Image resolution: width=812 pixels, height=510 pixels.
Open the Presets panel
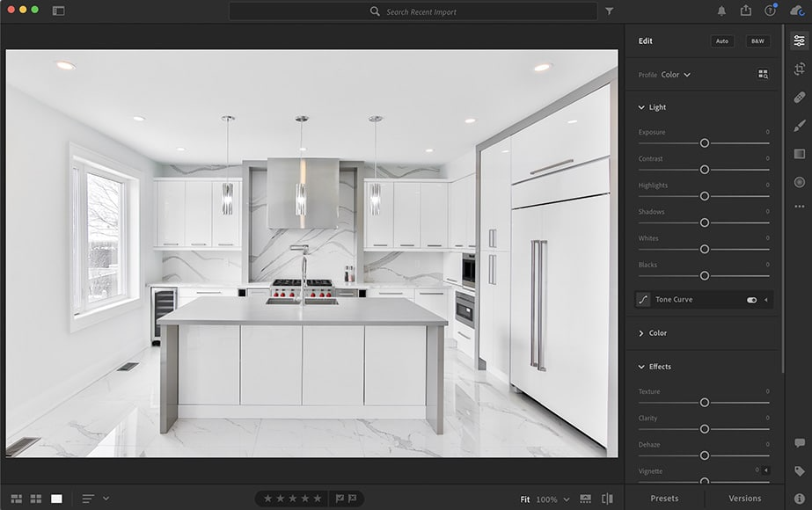666,498
